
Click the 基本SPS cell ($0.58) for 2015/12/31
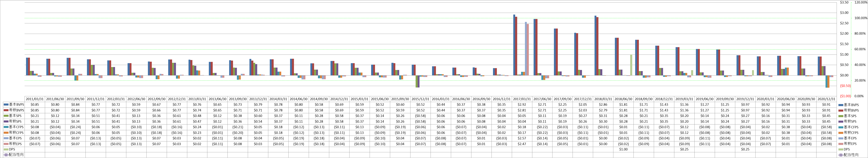(x=421, y=116)
